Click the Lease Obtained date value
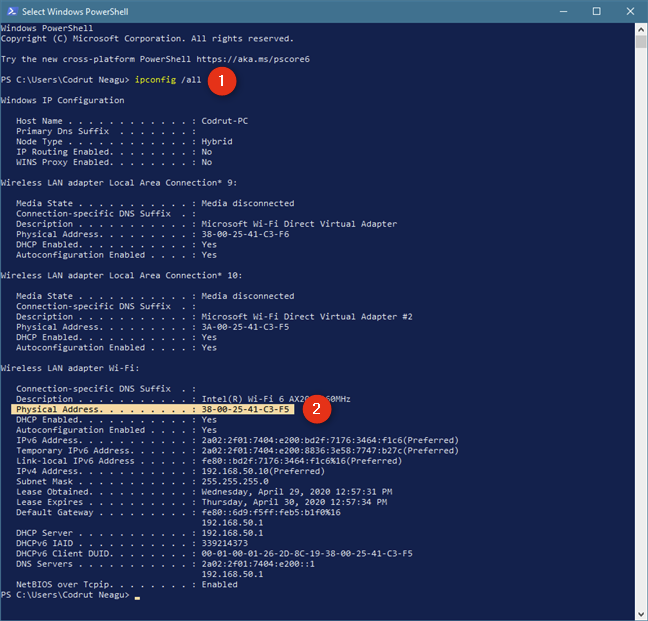648x621 pixels. (297, 492)
